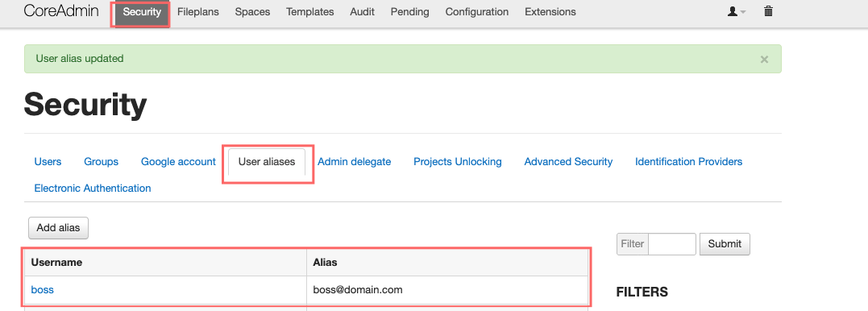Open the Pending menu item
Screen dimensions: 868x311
click(409, 11)
